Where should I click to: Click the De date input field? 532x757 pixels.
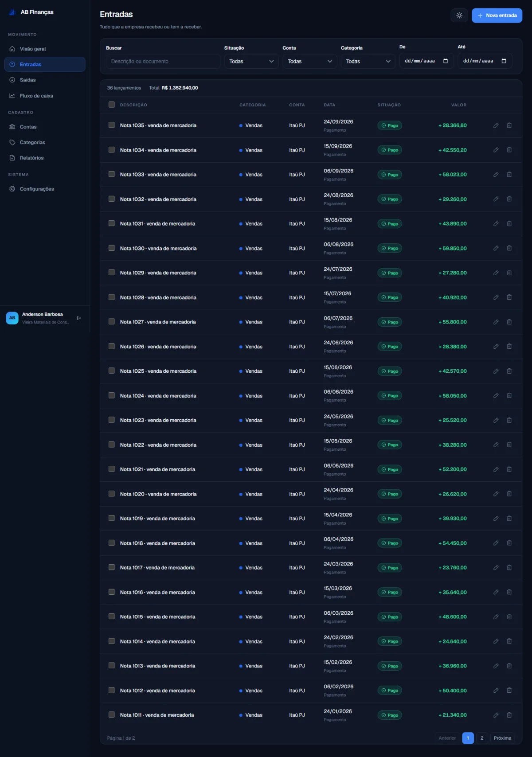pyautogui.click(x=426, y=61)
